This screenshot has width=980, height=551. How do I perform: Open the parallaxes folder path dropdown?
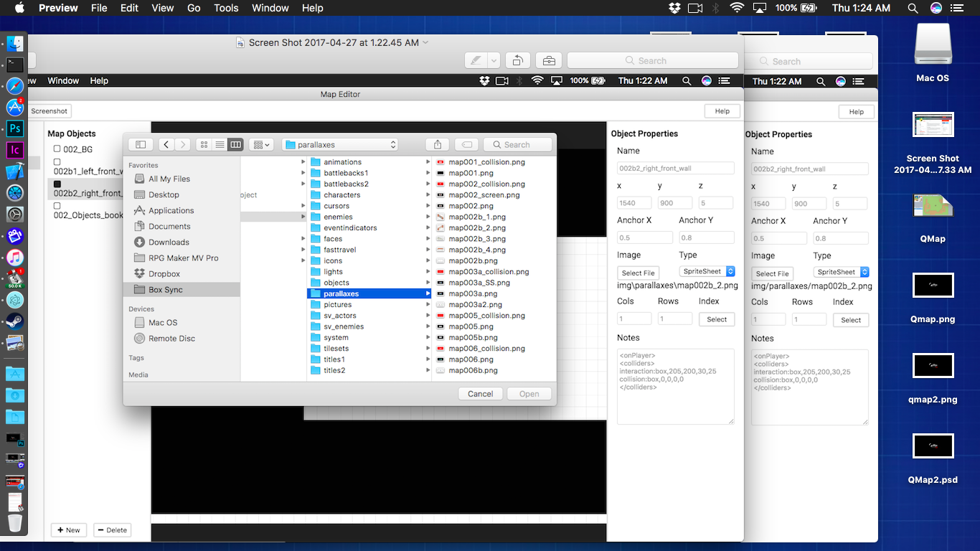[x=340, y=144]
